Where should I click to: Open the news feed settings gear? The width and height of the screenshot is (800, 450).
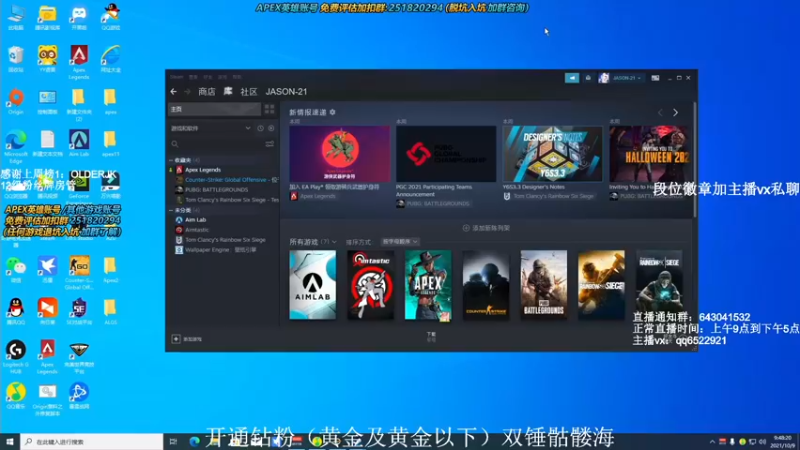333,112
